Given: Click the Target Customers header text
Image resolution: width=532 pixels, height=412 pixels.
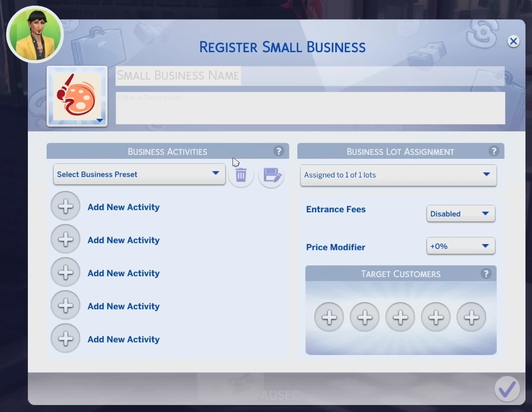Looking at the screenshot, I should click(401, 274).
